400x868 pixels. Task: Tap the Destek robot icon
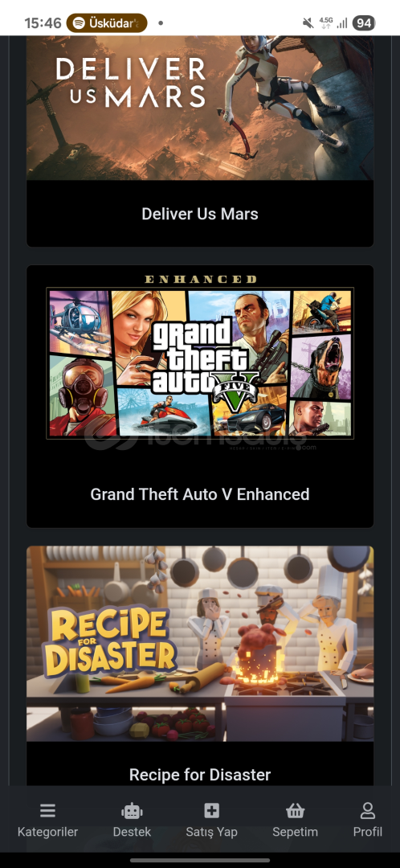tap(132, 811)
